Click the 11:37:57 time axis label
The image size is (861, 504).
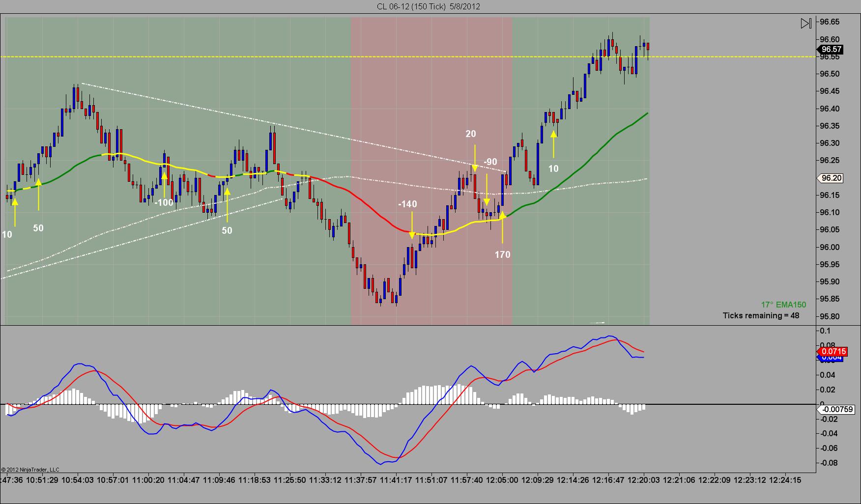point(361,480)
